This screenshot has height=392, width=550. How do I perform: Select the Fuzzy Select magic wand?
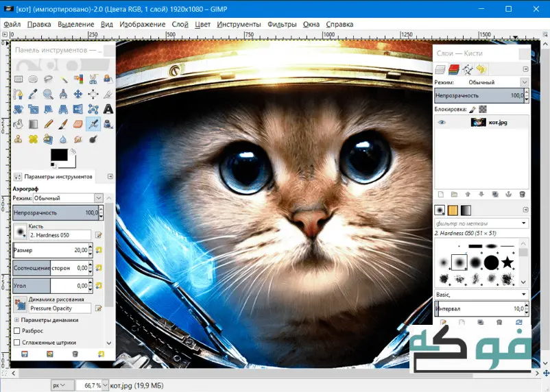tap(64, 79)
